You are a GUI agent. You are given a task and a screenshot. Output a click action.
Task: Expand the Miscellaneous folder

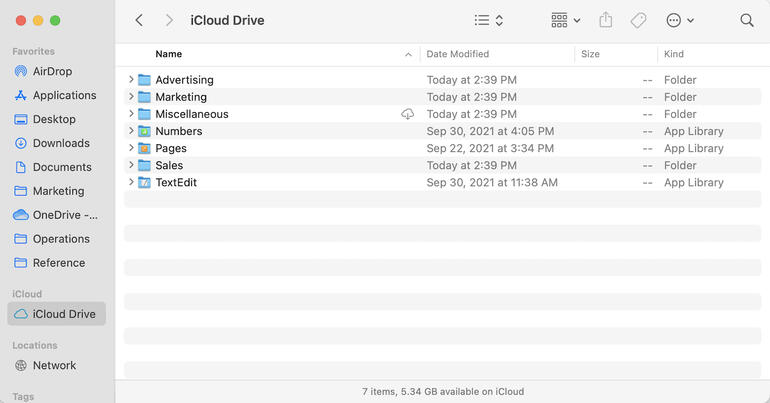point(131,113)
